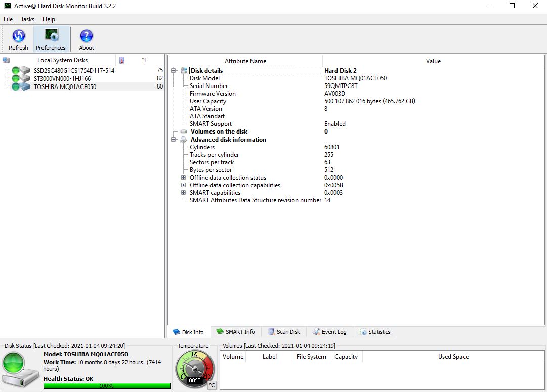This screenshot has width=547, height=392.
Task: Collapse the Disk details tree node
Action: (x=174, y=71)
